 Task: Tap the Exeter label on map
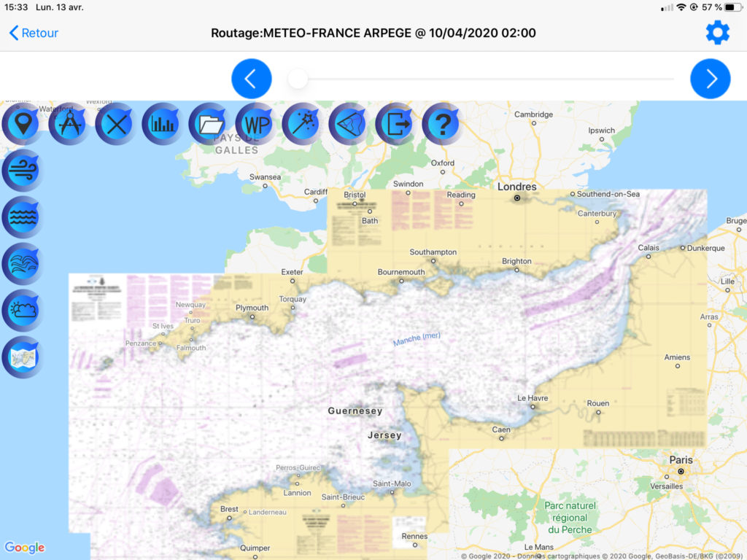(x=292, y=272)
